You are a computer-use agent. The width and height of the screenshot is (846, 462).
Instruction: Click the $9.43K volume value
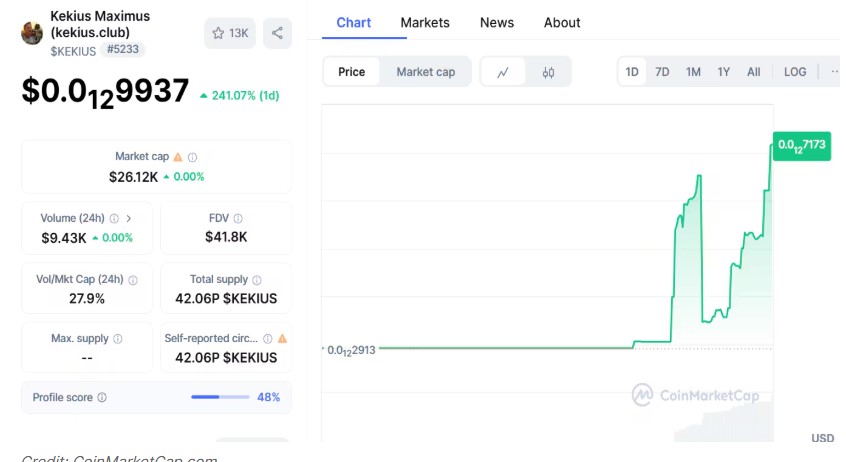click(x=64, y=238)
